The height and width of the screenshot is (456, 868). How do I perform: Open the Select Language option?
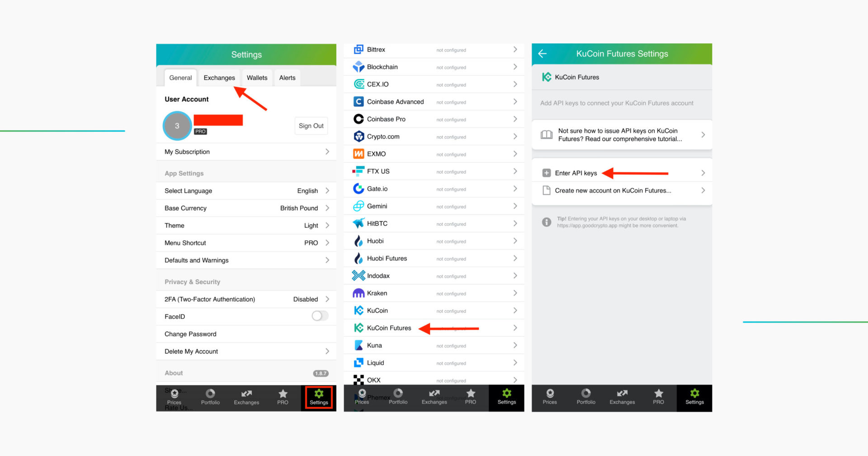point(246,190)
